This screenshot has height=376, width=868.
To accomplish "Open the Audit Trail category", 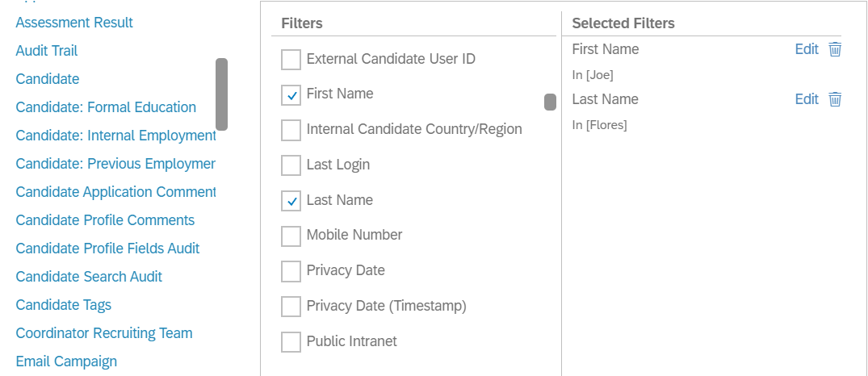I will pos(47,51).
